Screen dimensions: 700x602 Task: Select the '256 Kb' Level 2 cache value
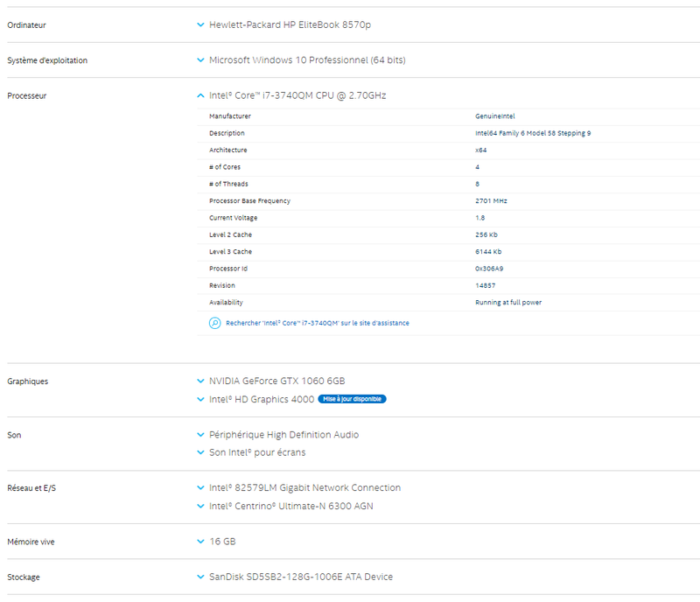click(486, 234)
